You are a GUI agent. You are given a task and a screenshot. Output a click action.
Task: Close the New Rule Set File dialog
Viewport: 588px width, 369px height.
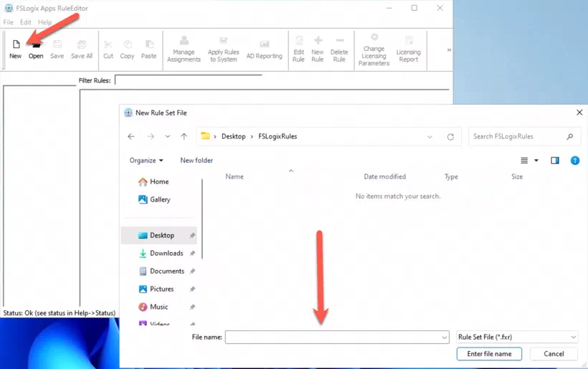tap(579, 112)
